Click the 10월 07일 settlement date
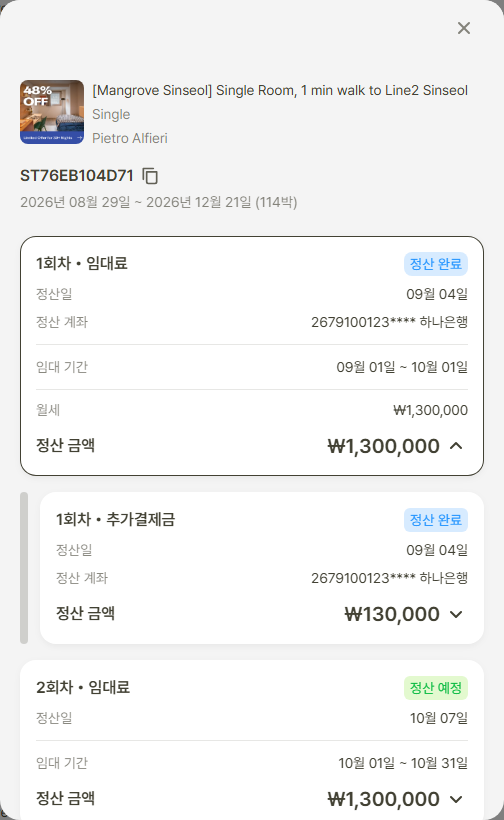The height and width of the screenshot is (820, 504). 438,718
